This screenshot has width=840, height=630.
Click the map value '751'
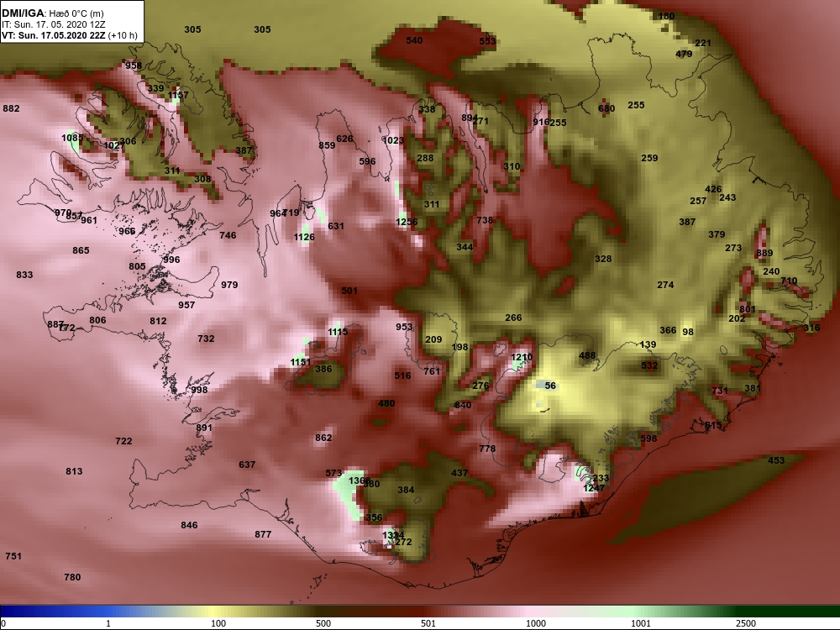click(x=13, y=556)
